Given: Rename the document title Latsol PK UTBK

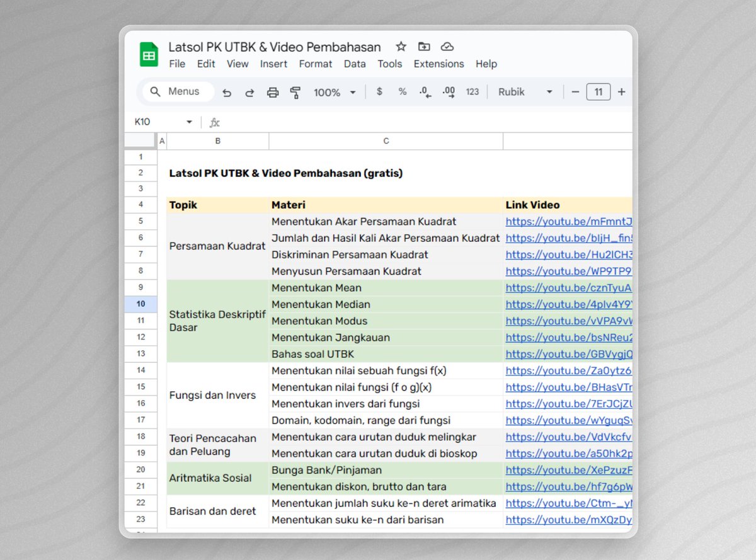Looking at the screenshot, I should (275, 47).
